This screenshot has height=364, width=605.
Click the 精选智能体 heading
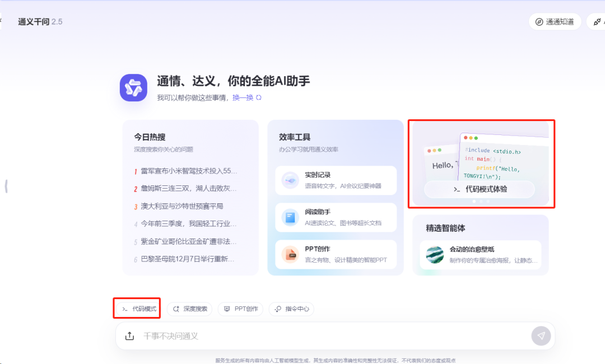(446, 228)
